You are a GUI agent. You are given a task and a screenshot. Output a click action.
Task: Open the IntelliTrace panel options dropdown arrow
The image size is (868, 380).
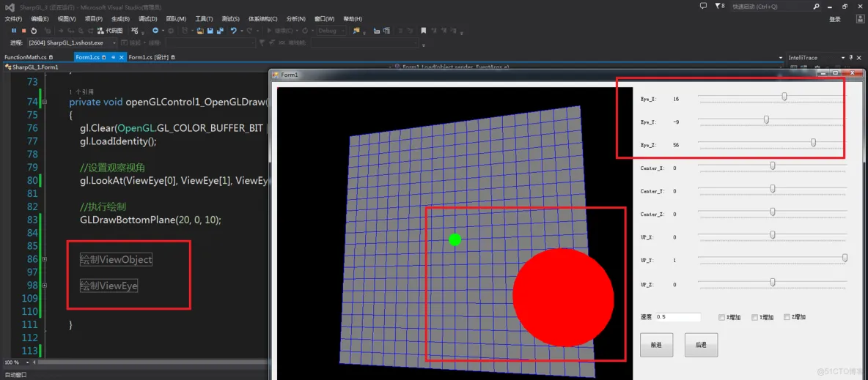click(x=843, y=58)
